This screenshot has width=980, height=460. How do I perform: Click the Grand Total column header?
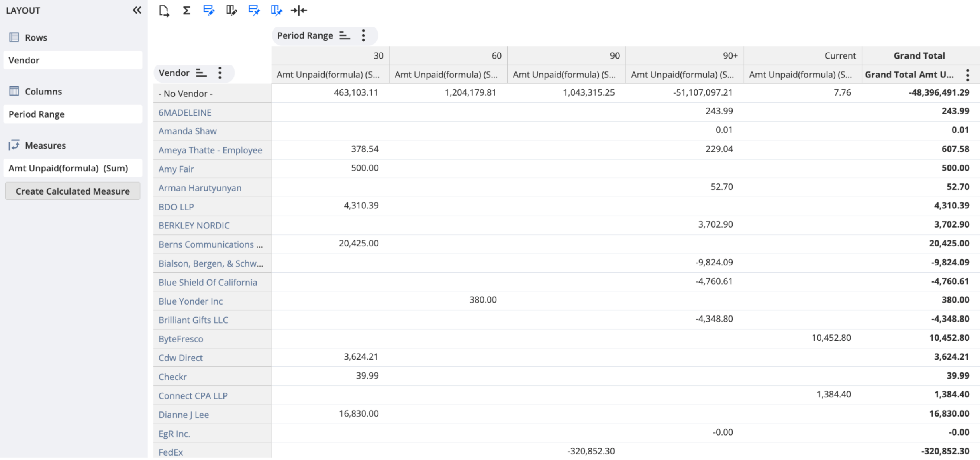[x=921, y=56]
